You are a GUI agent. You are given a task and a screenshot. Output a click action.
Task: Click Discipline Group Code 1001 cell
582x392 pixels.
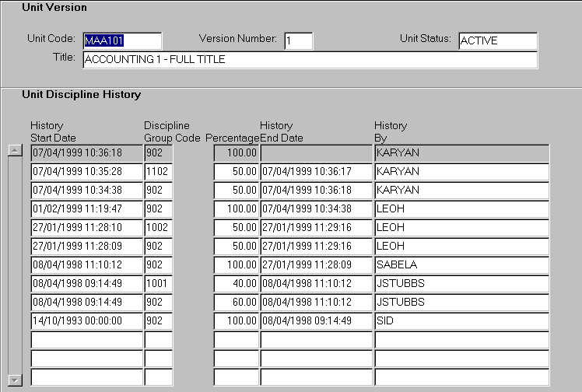click(x=158, y=284)
